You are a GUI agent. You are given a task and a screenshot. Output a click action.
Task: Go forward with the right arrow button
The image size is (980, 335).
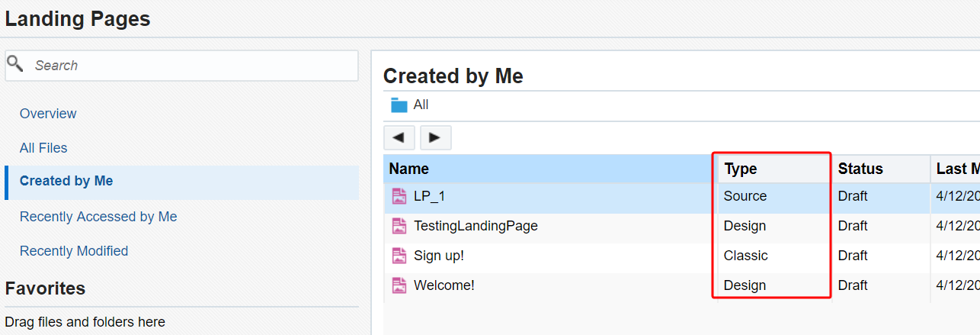[435, 137]
